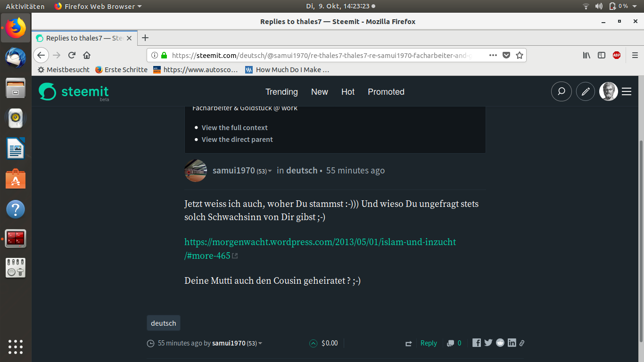644x362 pixels.
Task: Launch Thunderbird mail from the dock
Action: [16, 58]
